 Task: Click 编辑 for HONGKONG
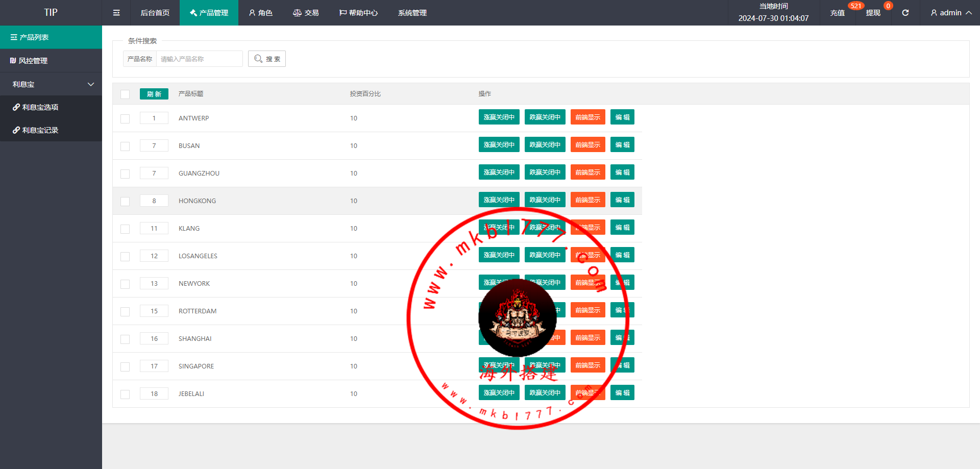(x=622, y=200)
